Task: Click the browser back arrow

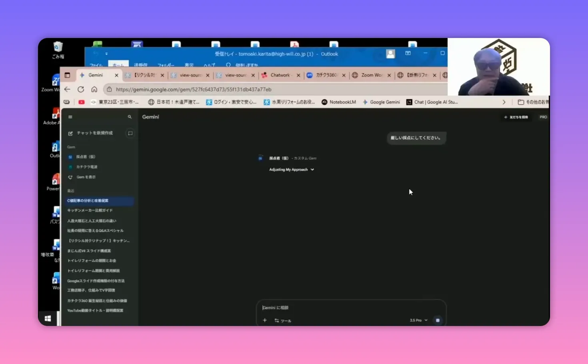Action: click(x=67, y=89)
